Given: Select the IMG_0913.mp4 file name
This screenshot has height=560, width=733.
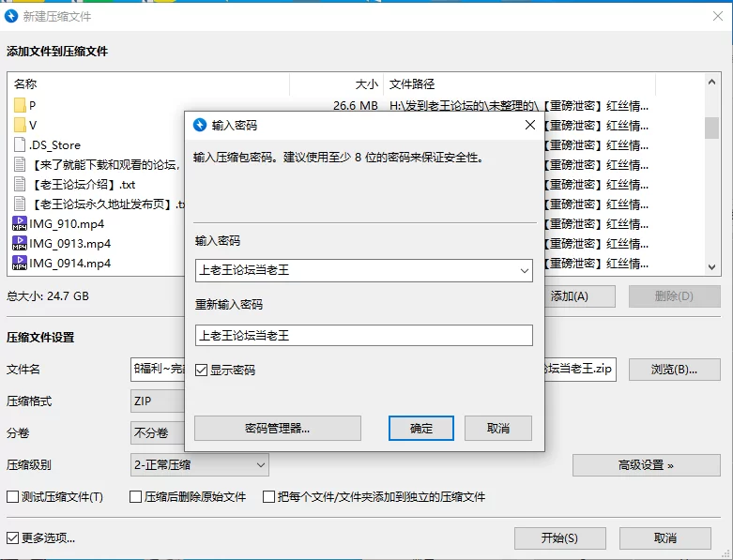Looking at the screenshot, I should (70, 243).
